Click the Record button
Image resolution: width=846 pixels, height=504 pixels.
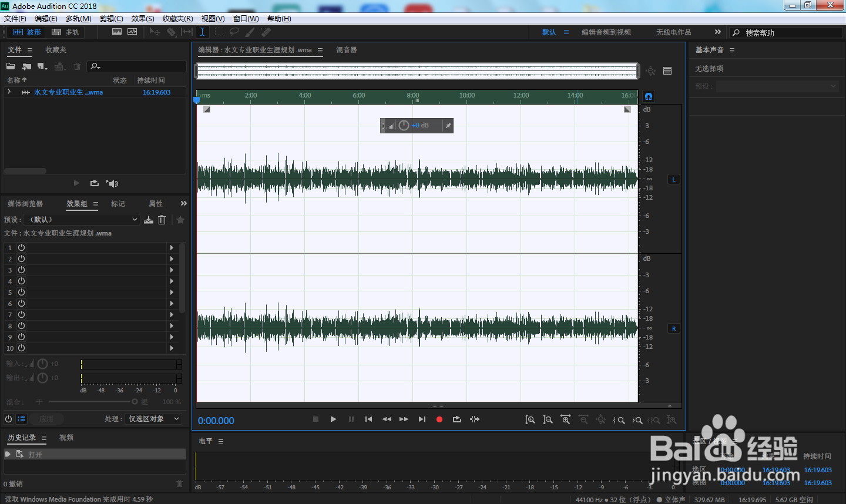coord(439,419)
